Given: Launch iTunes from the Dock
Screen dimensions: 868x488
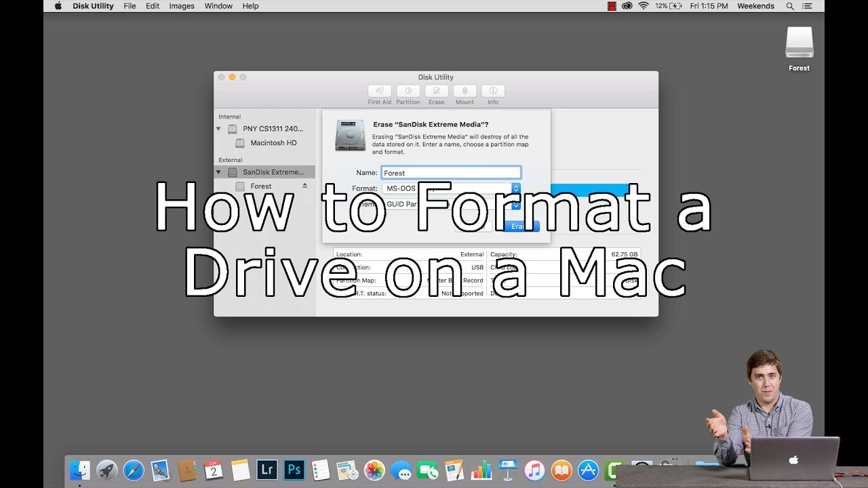Looking at the screenshot, I should coord(535,470).
